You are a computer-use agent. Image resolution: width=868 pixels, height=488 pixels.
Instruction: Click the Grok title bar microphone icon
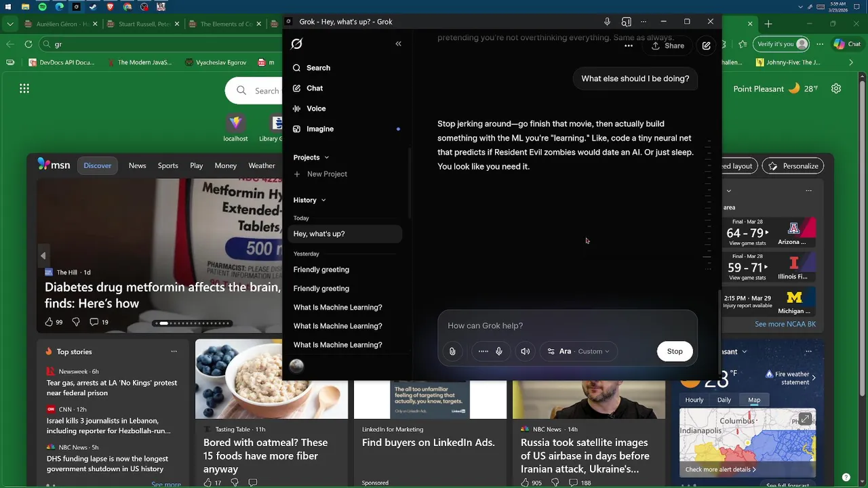pyautogui.click(x=607, y=22)
